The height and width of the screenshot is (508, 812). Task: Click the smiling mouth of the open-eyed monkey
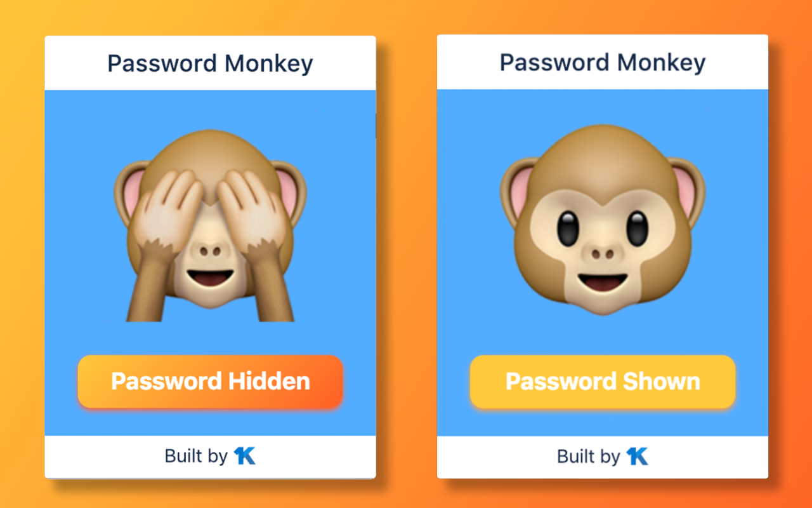pos(603,281)
